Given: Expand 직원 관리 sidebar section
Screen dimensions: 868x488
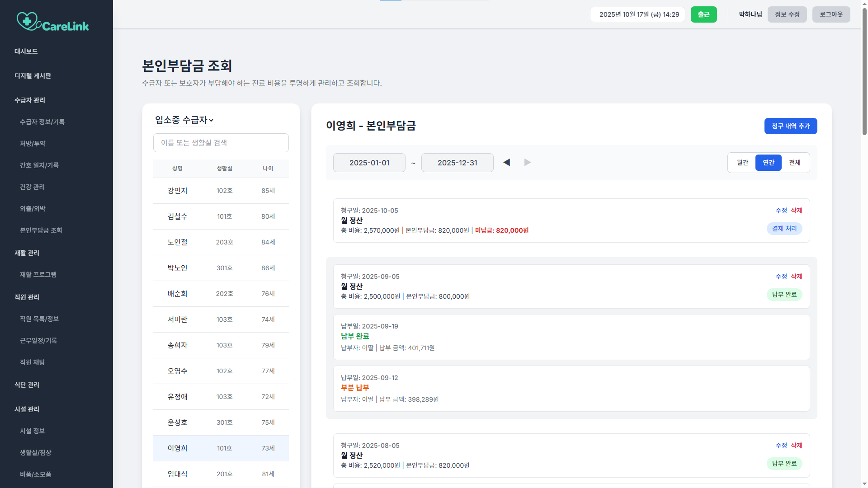Looking at the screenshot, I should coord(27,297).
